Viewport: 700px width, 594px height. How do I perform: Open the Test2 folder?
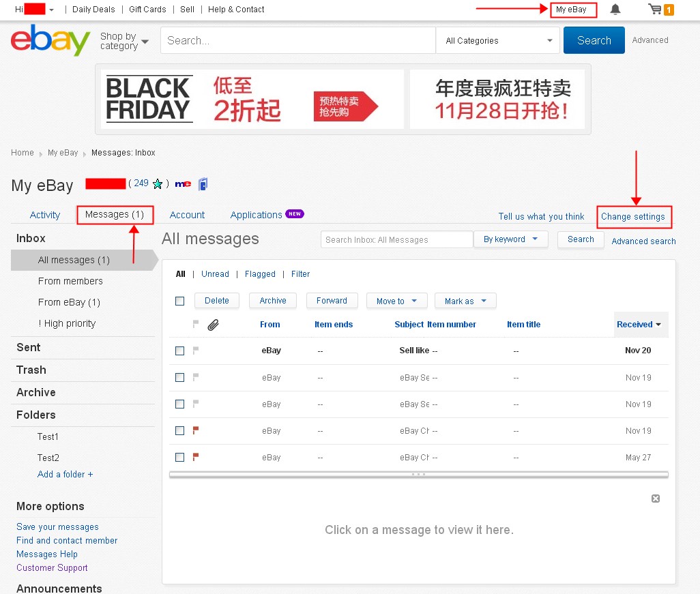point(48,458)
